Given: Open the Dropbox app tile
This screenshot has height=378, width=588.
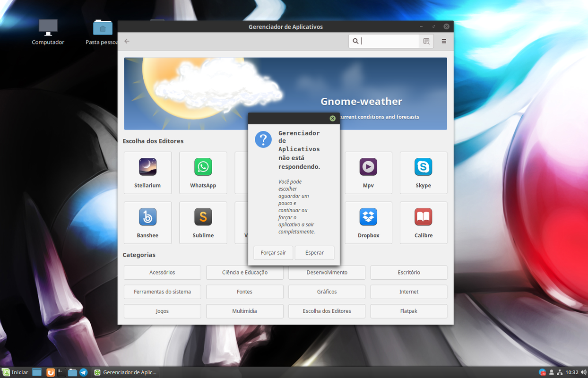Looking at the screenshot, I should [368, 223].
